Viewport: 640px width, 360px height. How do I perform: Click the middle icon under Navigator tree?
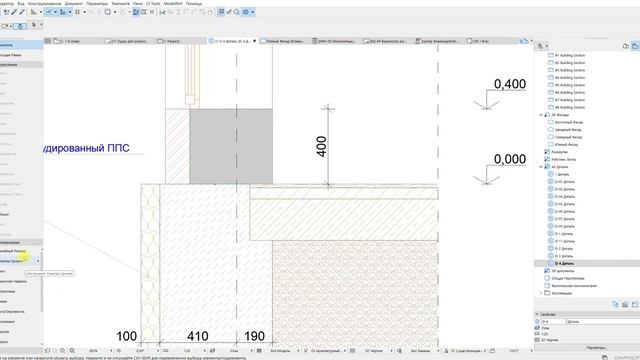pos(625,304)
